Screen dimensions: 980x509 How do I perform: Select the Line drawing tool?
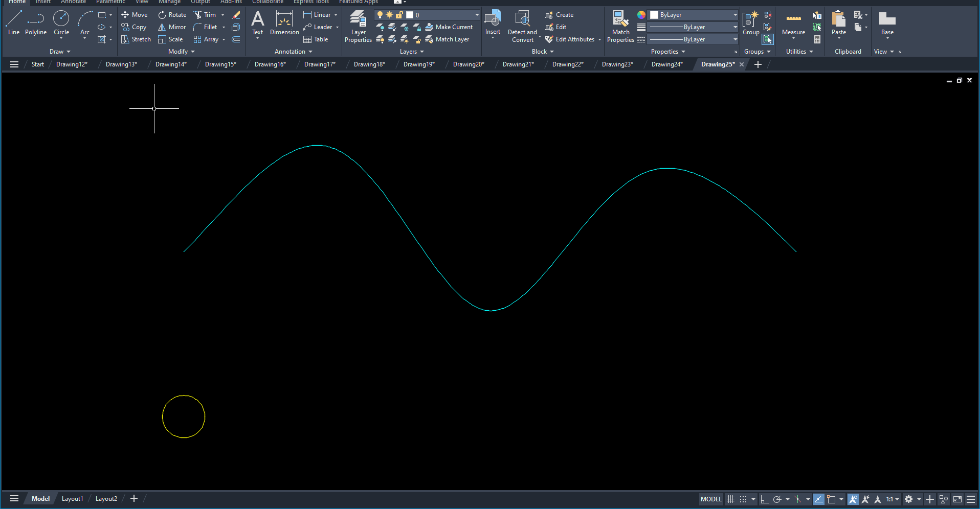tap(14, 24)
